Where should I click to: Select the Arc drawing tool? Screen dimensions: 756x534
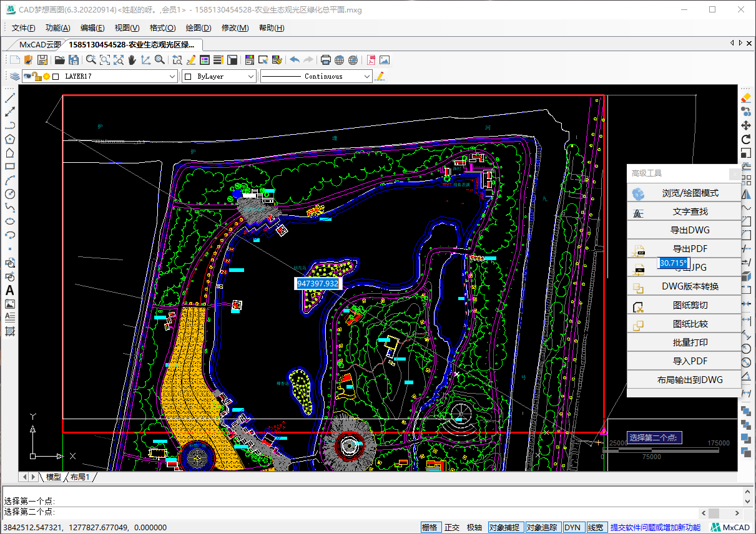(10, 181)
